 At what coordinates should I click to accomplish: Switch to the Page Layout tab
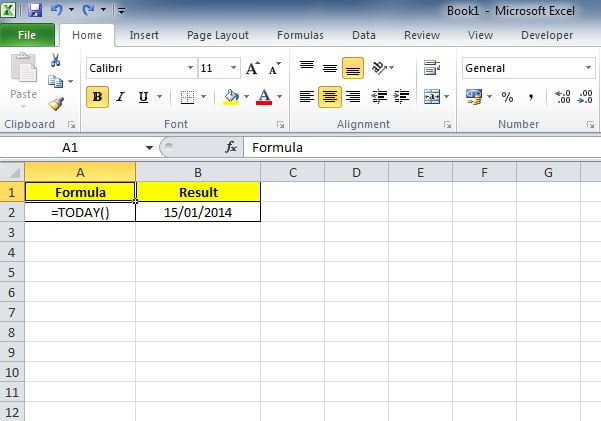click(x=218, y=35)
